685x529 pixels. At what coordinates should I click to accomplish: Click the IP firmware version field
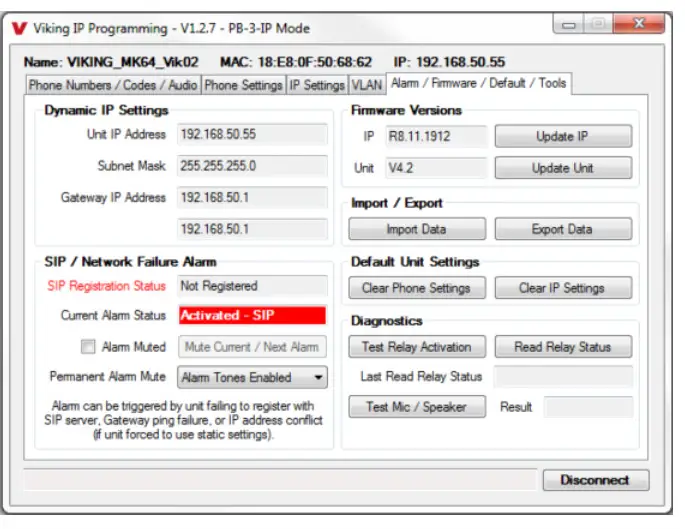[x=436, y=136]
